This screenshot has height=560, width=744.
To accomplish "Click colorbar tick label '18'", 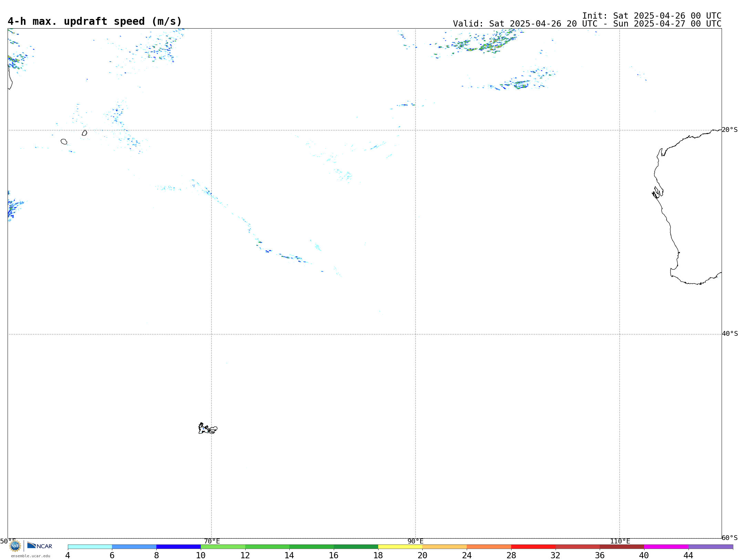I will (378, 556).
